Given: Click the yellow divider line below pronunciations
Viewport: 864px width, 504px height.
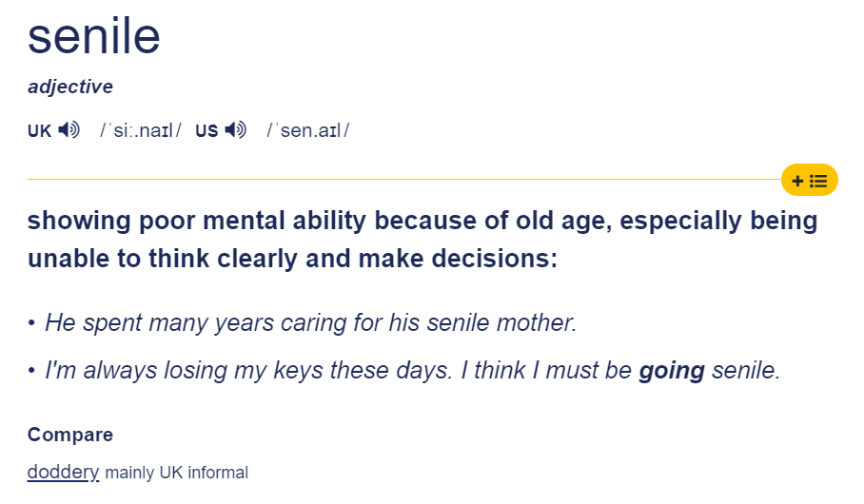Looking at the screenshot, I should tap(403, 179).
